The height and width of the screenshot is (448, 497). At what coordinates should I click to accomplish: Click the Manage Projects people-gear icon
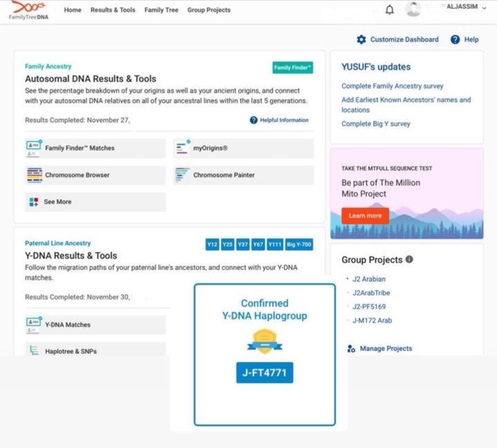pos(351,349)
